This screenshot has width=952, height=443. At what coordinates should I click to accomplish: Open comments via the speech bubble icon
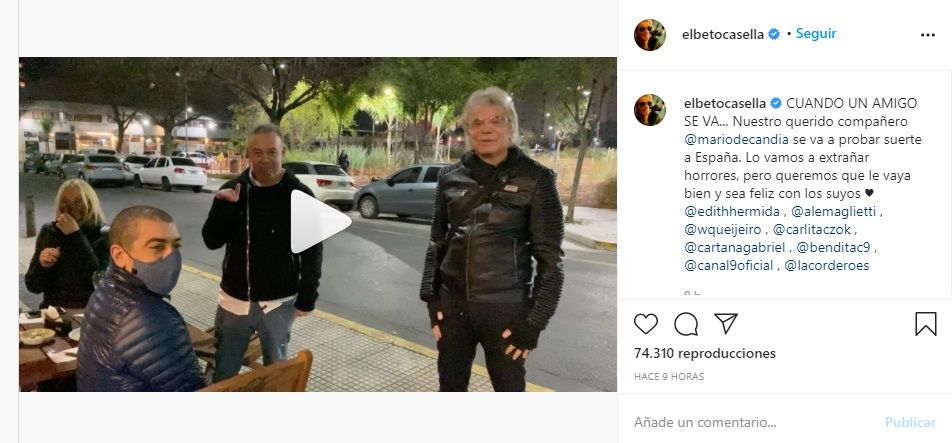685,324
